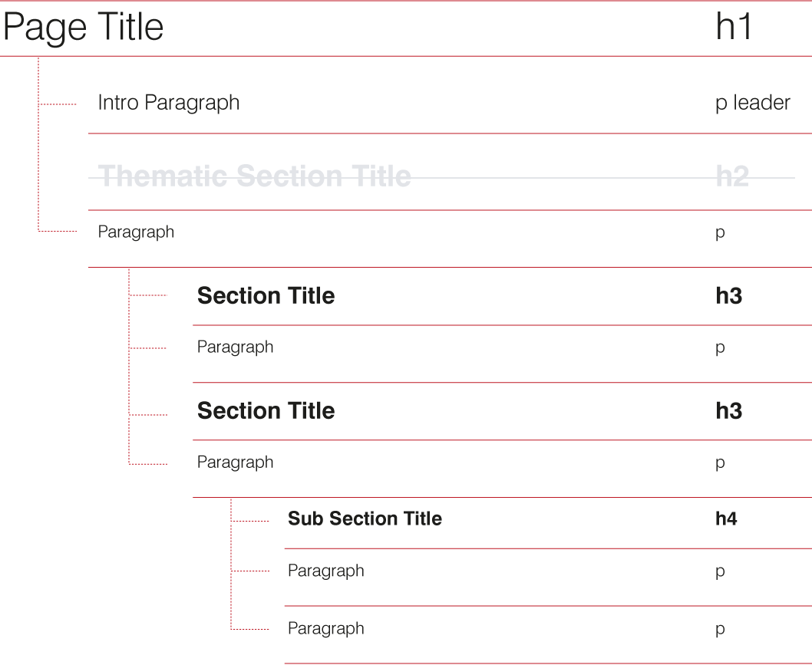Click the p label in the bottom row
The height and width of the screenshot is (665, 812).
pyautogui.click(x=720, y=630)
